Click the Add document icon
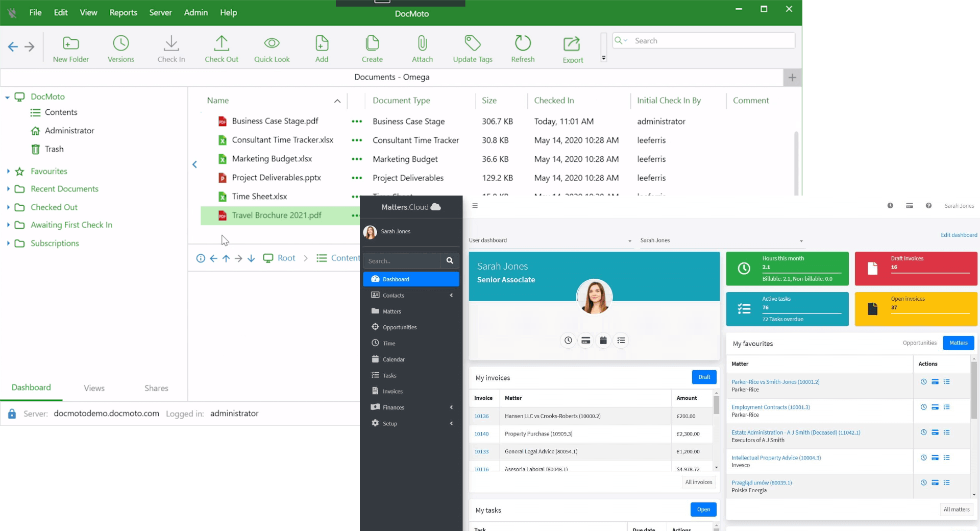980x531 pixels. click(322, 49)
